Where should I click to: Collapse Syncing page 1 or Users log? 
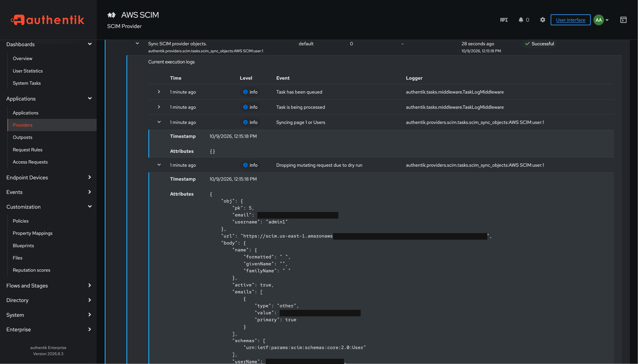tap(159, 122)
